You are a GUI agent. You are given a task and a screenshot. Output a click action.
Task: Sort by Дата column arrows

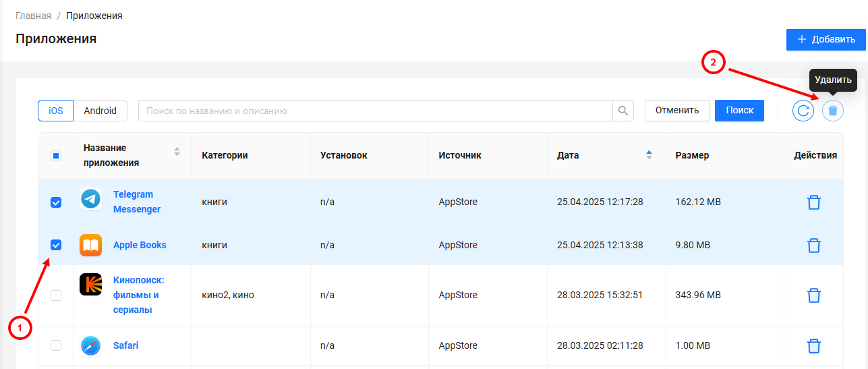tap(649, 155)
